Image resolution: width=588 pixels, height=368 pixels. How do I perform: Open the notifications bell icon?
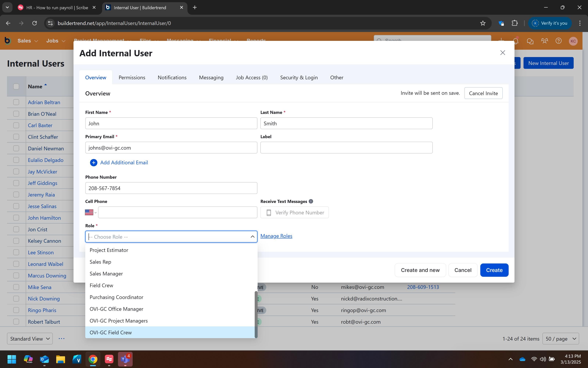pos(516,41)
